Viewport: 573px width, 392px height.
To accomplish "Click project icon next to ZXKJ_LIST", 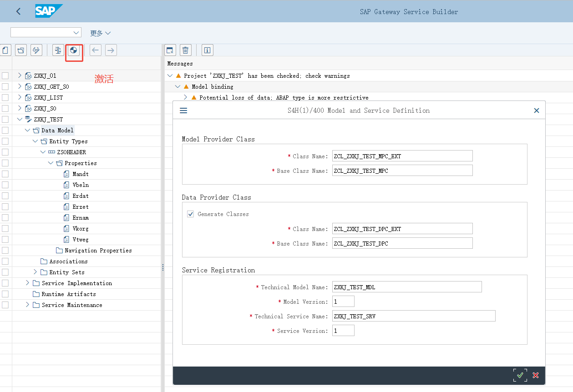I will (28, 97).
